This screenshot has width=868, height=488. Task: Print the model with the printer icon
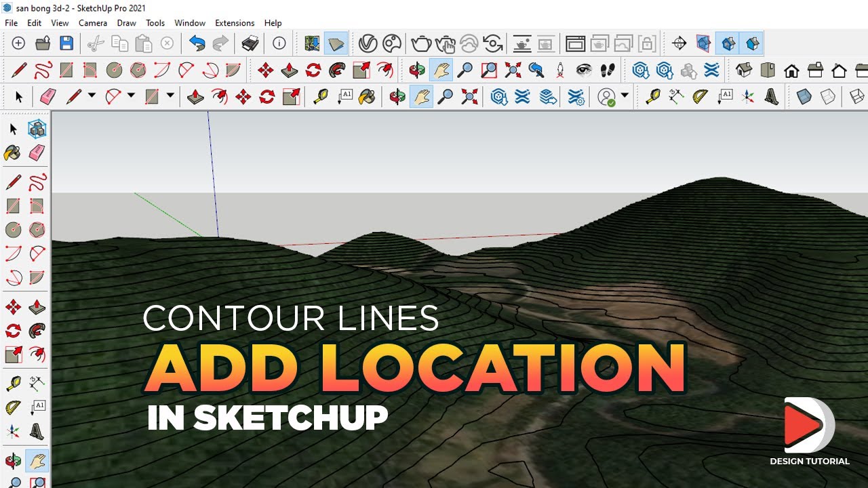coord(250,44)
